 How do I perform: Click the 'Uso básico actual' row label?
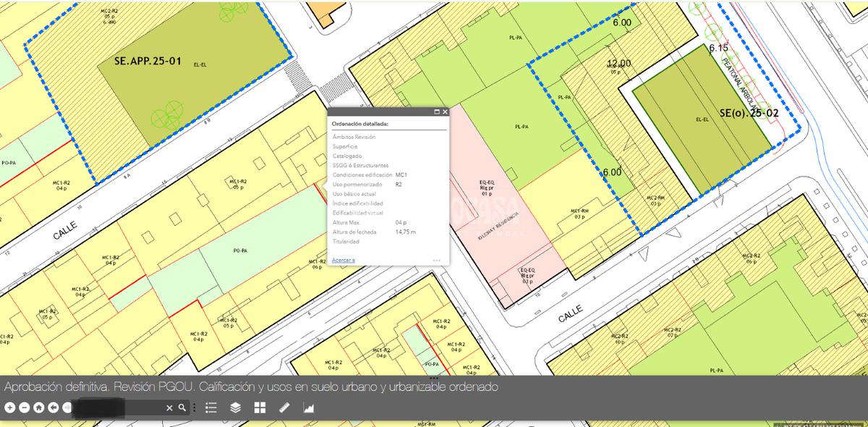coord(354,194)
